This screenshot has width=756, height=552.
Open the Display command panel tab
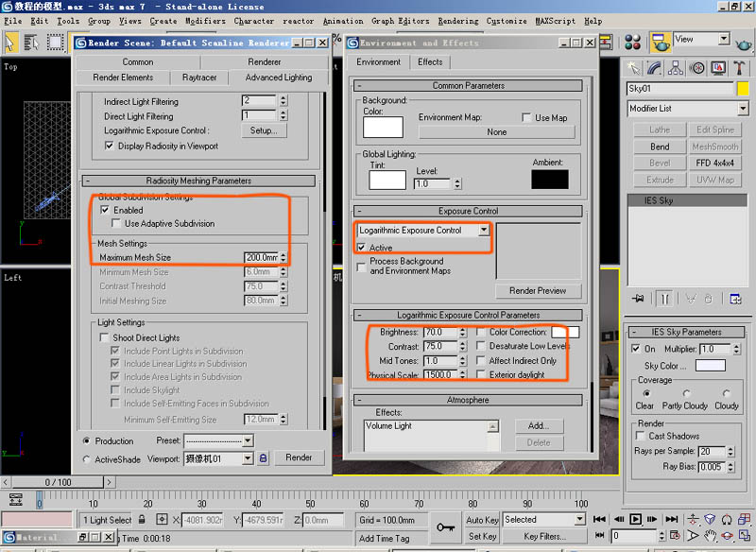718,68
